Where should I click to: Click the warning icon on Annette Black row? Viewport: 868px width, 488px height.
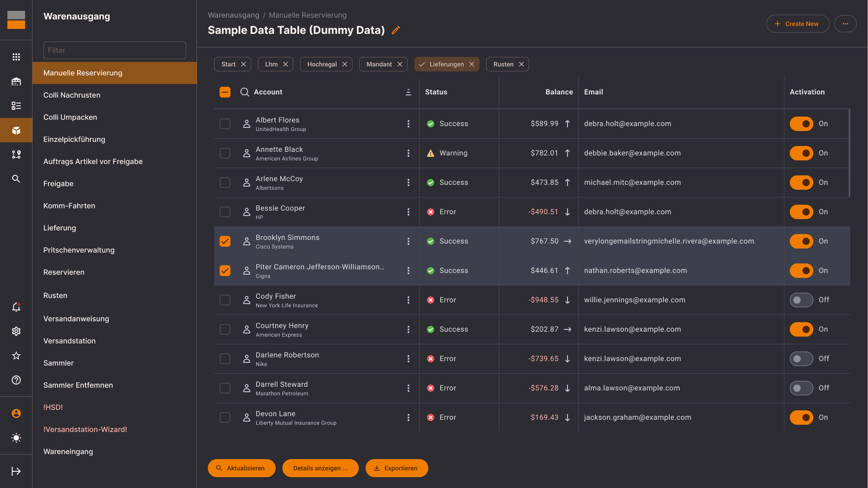point(431,153)
